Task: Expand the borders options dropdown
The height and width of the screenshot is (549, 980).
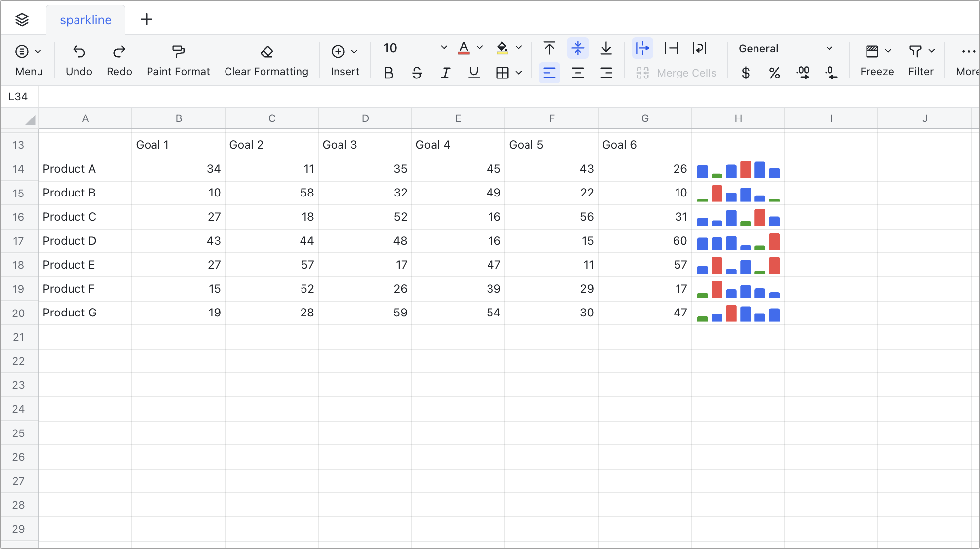Action: point(518,73)
